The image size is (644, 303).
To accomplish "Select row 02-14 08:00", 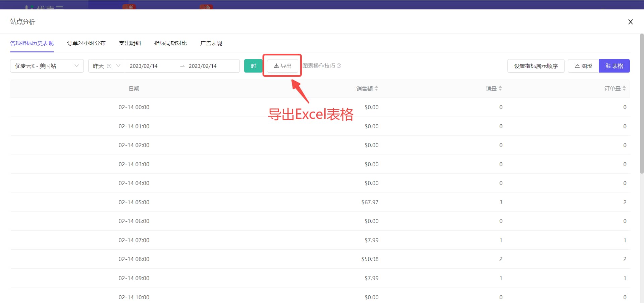I will 320,259.
